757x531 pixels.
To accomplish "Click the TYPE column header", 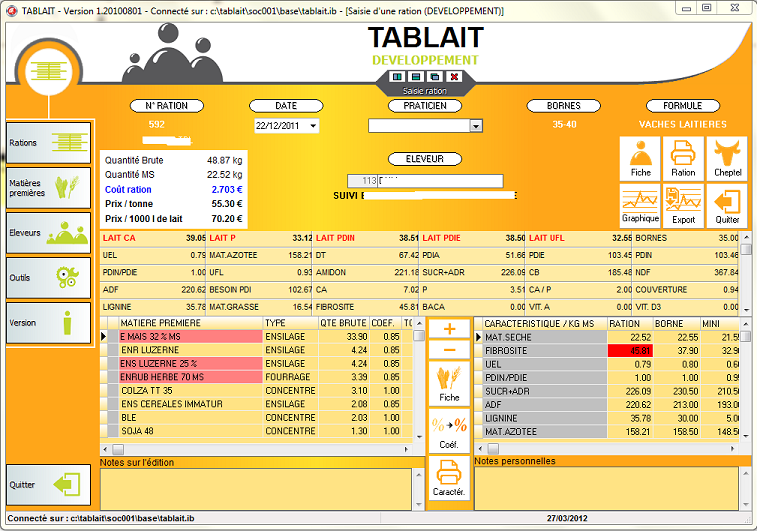I will point(290,323).
